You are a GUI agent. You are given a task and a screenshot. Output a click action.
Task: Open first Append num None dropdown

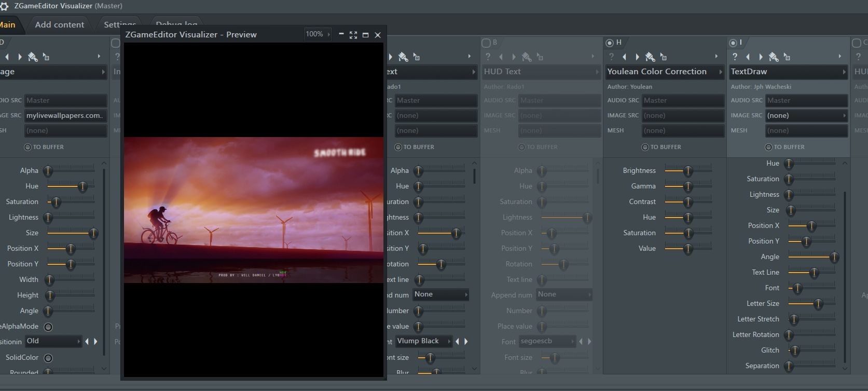(440, 294)
